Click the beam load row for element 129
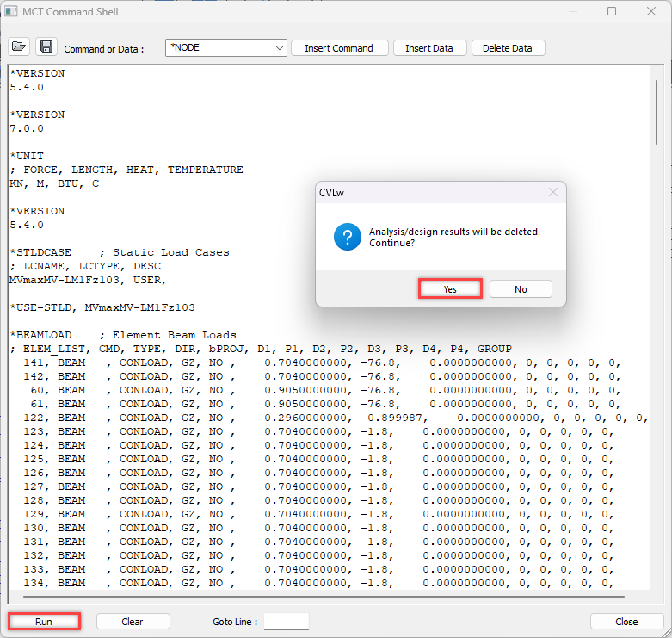This screenshot has width=672, height=638. point(318,514)
